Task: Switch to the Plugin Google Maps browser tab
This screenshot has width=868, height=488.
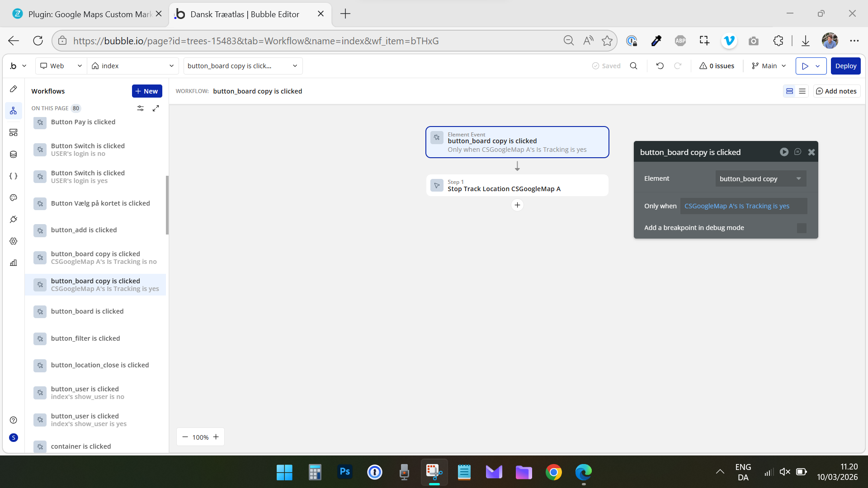Action: pos(86,14)
